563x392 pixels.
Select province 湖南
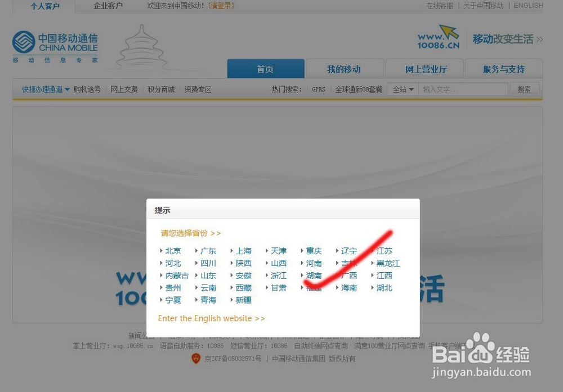coord(314,276)
